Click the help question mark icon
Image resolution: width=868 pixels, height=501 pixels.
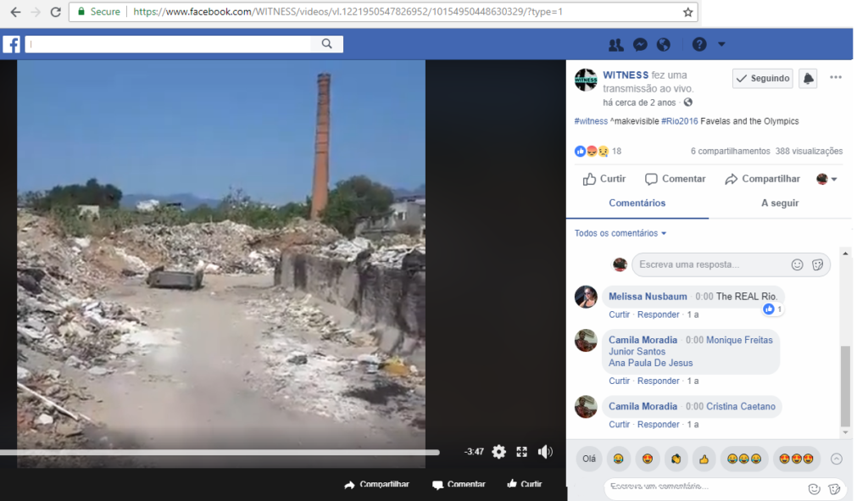tap(699, 45)
